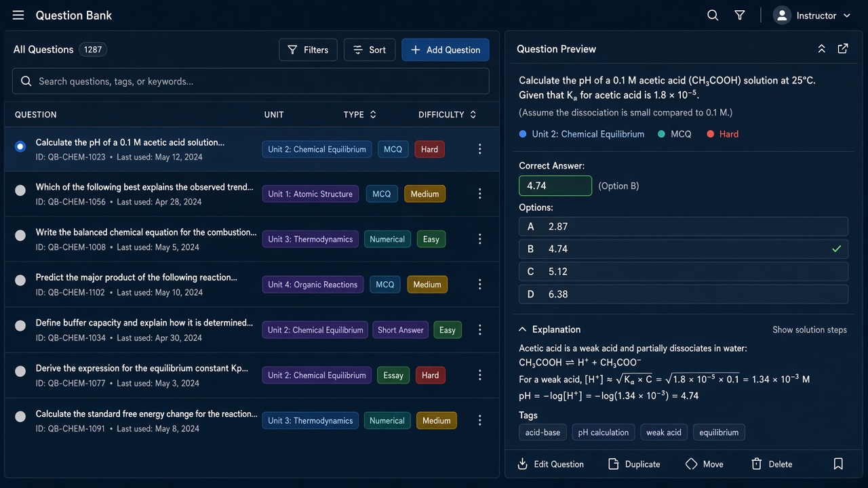Click the acid-base tag

[542, 432]
